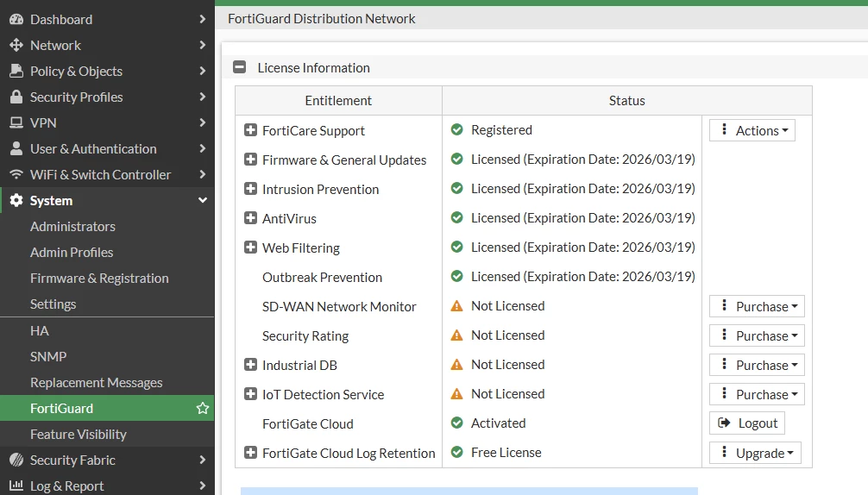Click the Security Profiles lock icon
The width and height of the screenshot is (868, 495).
click(16, 97)
